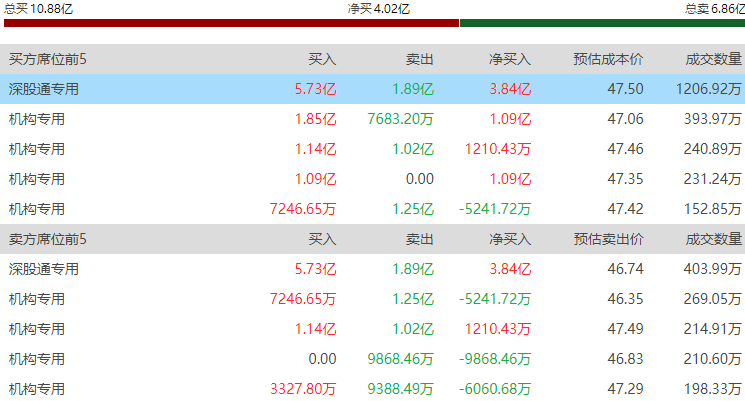Click the 231.24万 volume cell
The image size is (745, 401).
713,179
